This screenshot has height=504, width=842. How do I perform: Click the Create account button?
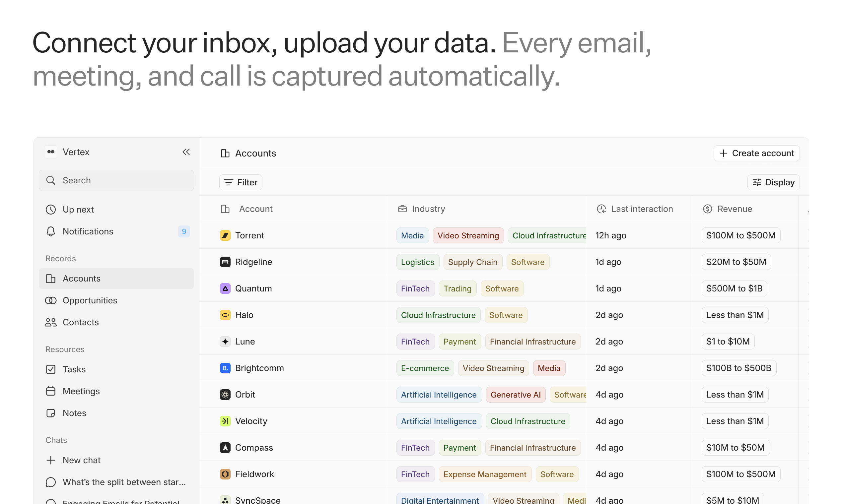[756, 153]
